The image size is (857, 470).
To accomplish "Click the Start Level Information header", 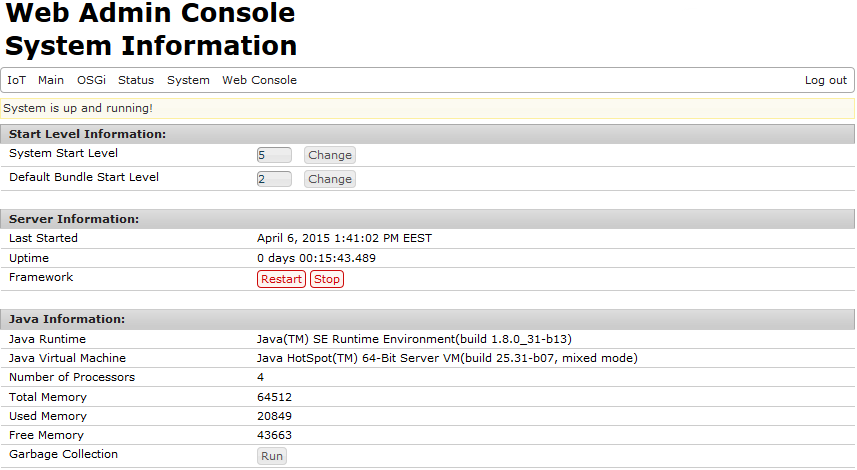I will (x=88, y=134).
